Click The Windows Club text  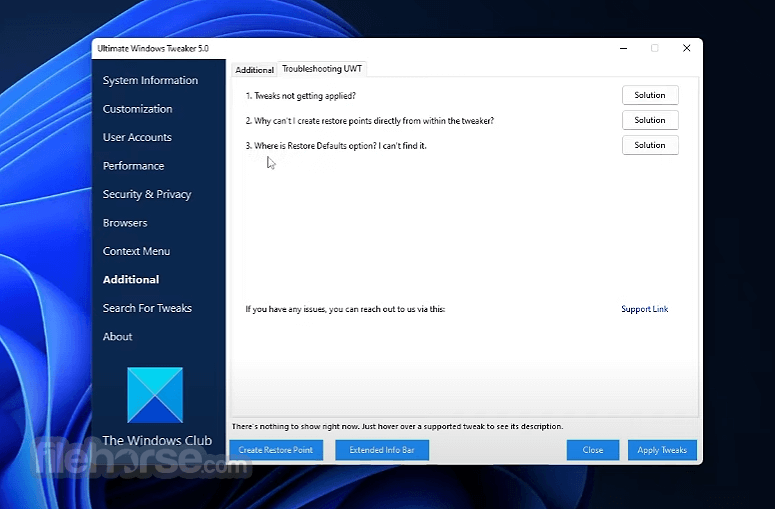point(157,440)
